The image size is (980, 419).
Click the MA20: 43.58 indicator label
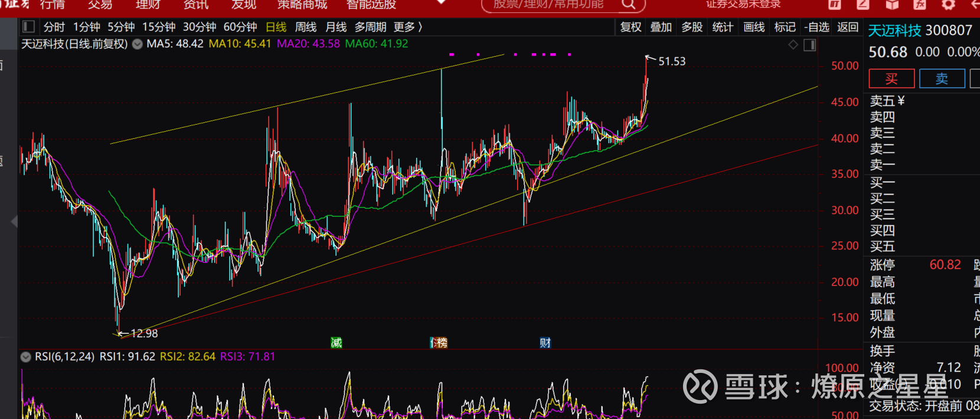tap(308, 44)
